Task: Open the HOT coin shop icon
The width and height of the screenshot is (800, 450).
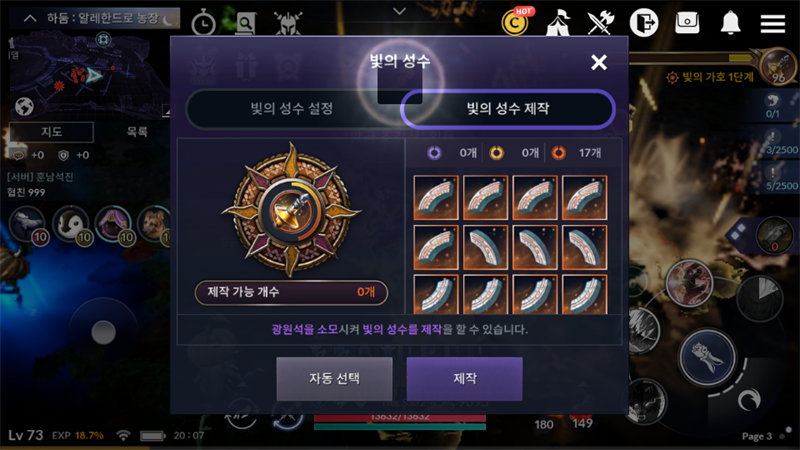Action: [x=516, y=22]
